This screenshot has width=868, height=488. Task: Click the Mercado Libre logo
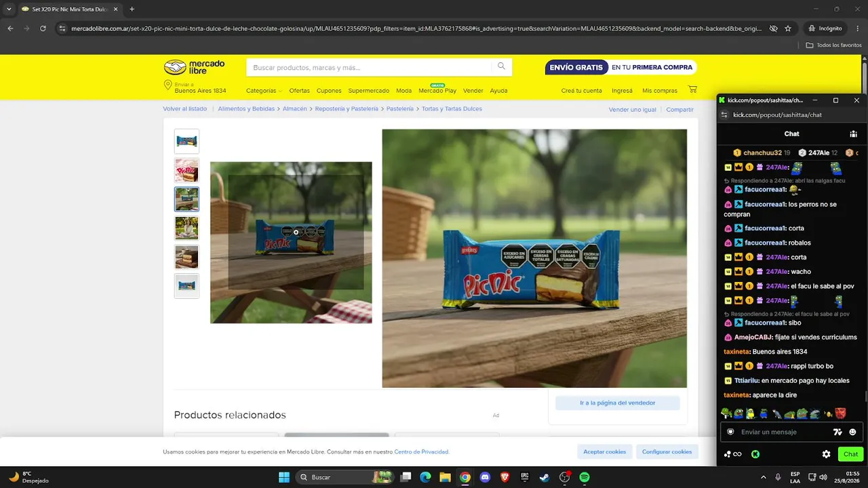point(194,67)
